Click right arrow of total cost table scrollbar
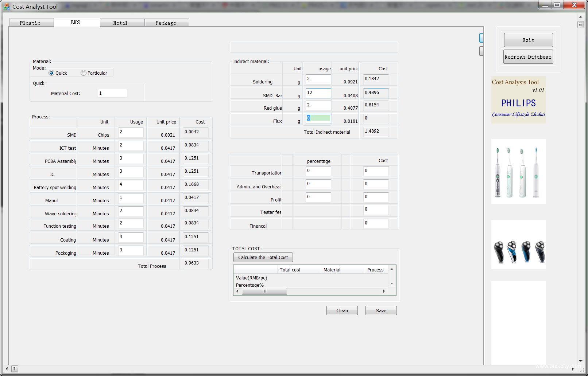 click(x=384, y=291)
